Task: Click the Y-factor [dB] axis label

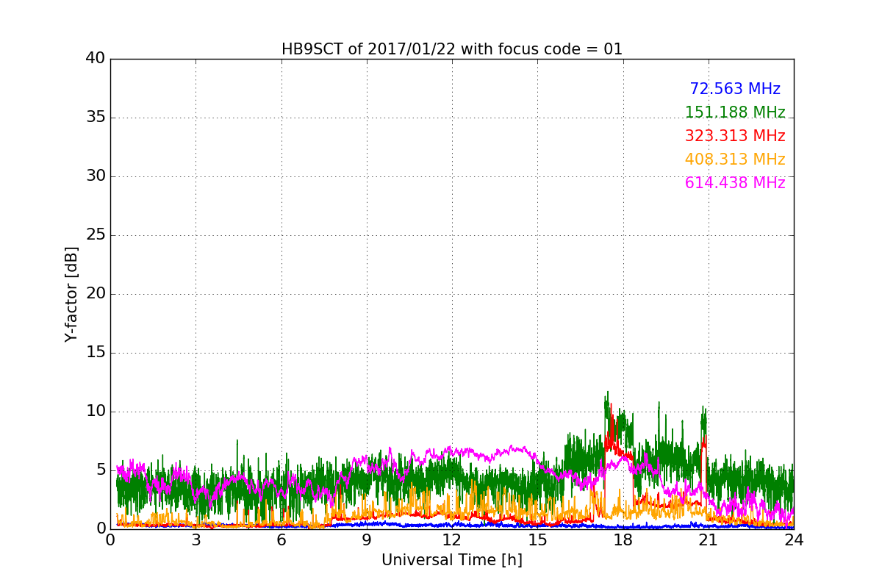Action: [71, 294]
